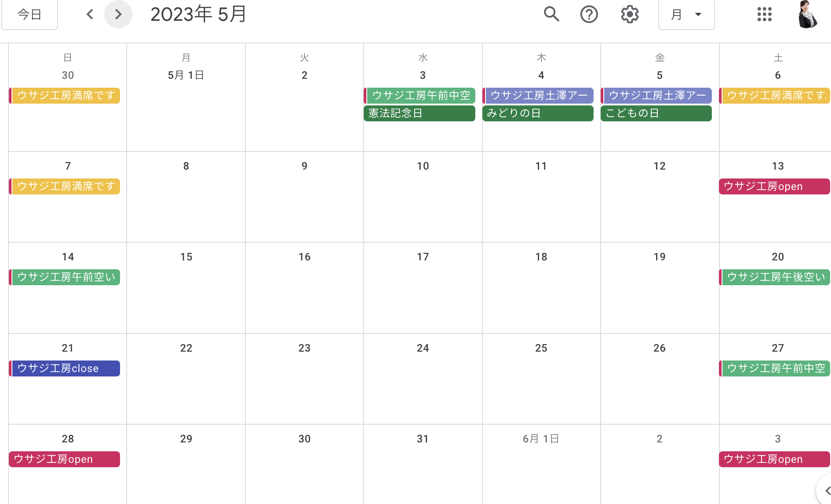Click date number 17 to open day
831x504 pixels.
click(x=423, y=257)
